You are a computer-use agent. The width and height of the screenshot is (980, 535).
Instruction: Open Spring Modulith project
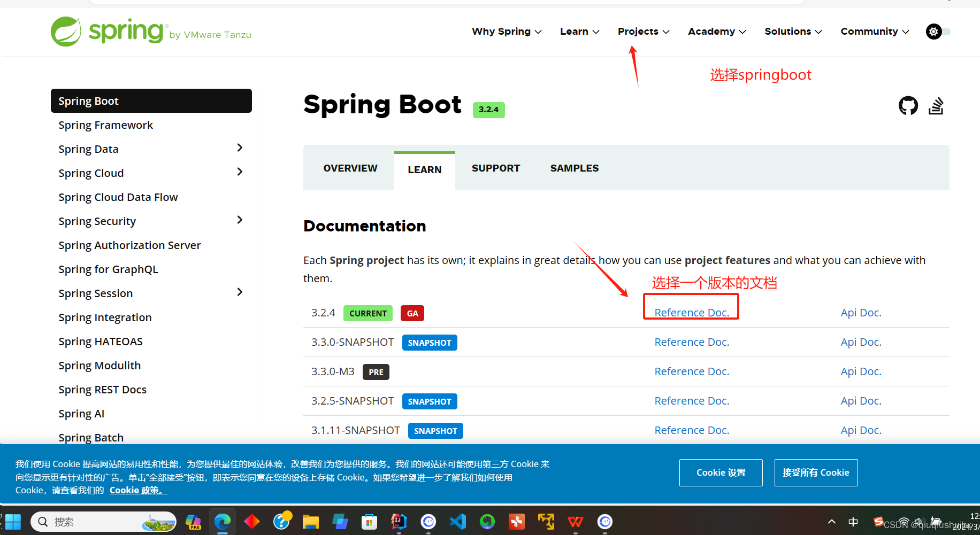pos(100,366)
